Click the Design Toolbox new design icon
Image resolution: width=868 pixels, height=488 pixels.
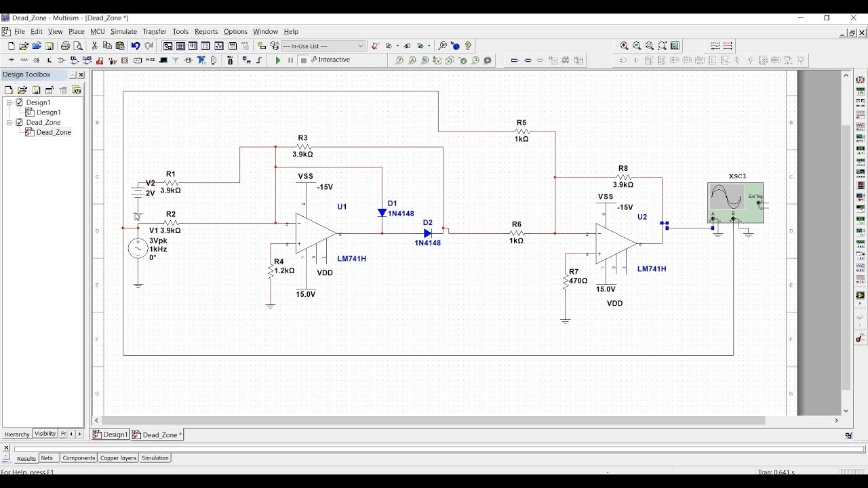(x=8, y=90)
